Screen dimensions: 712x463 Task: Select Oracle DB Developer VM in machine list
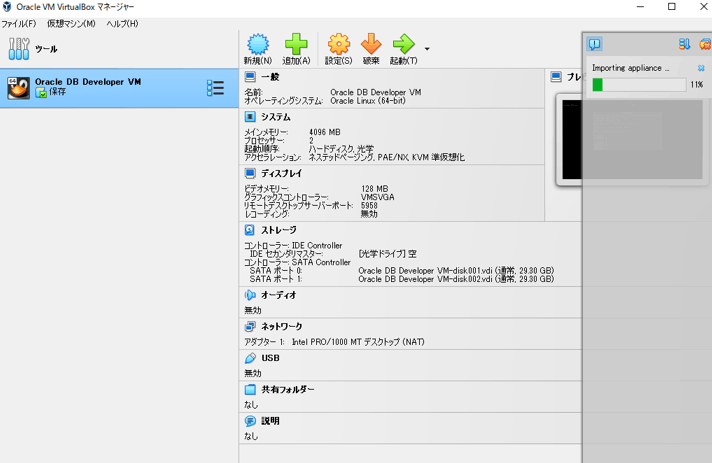click(x=119, y=88)
